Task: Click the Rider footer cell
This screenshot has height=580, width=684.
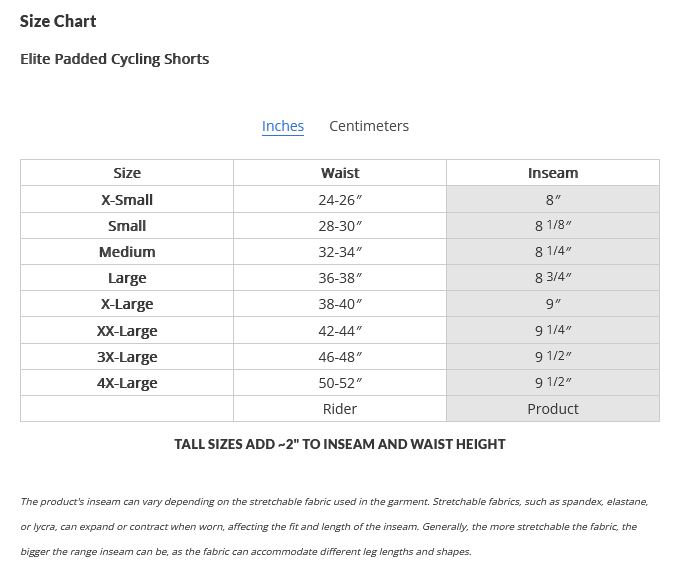Action: pos(340,409)
